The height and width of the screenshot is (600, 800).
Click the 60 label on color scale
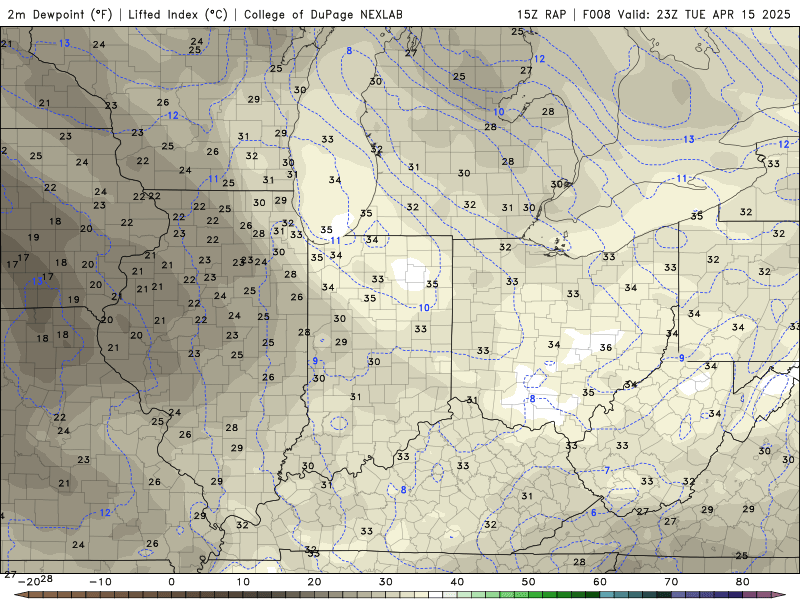[600, 582]
